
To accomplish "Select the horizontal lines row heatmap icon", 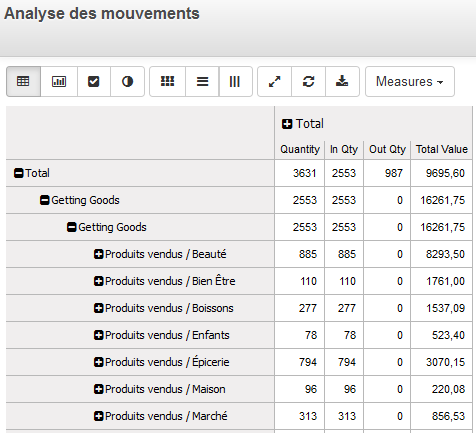I will (202, 81).
